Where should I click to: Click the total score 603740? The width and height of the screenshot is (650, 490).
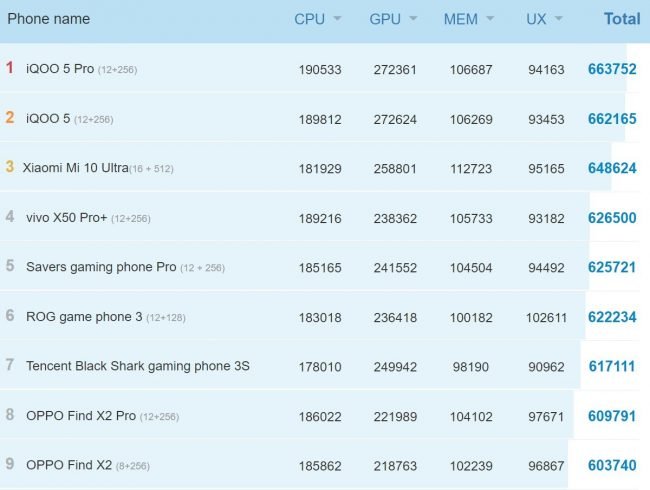tap(612, 465)
